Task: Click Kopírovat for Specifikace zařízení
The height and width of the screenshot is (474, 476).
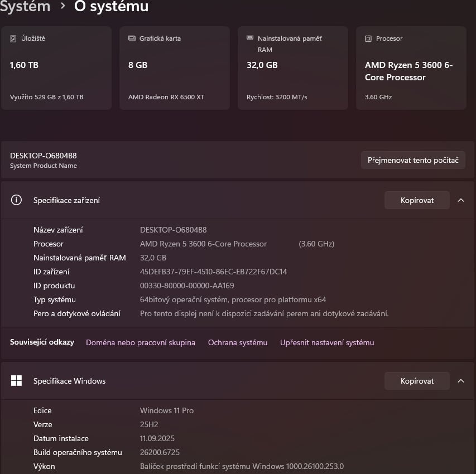Action: (417, 200)
